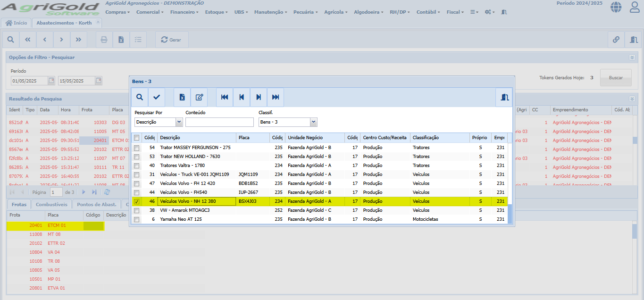Check the Veículos Volvo - FH 12 420 row
Viewport: 644px width, 300px height.
pyautogui.click(x=136, y=183)
